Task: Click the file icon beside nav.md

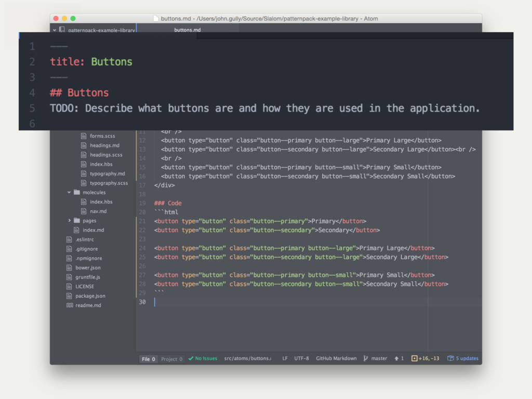Action: click(x=84, y=211)
